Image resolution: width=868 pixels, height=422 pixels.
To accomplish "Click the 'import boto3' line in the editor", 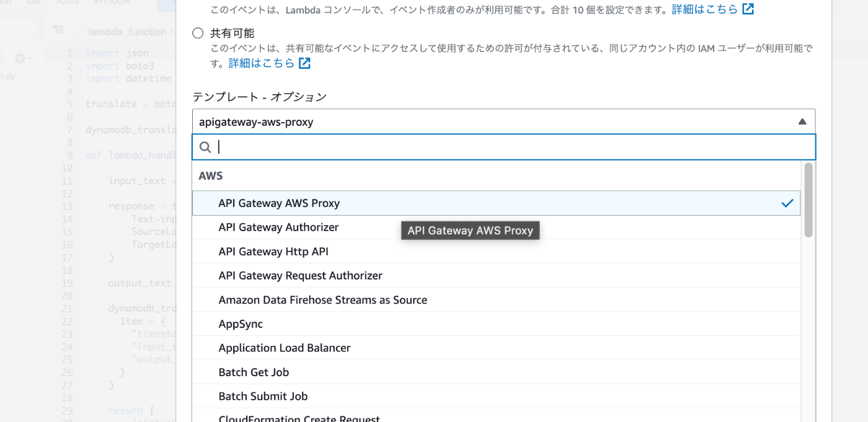I will [x=120, y=66].
